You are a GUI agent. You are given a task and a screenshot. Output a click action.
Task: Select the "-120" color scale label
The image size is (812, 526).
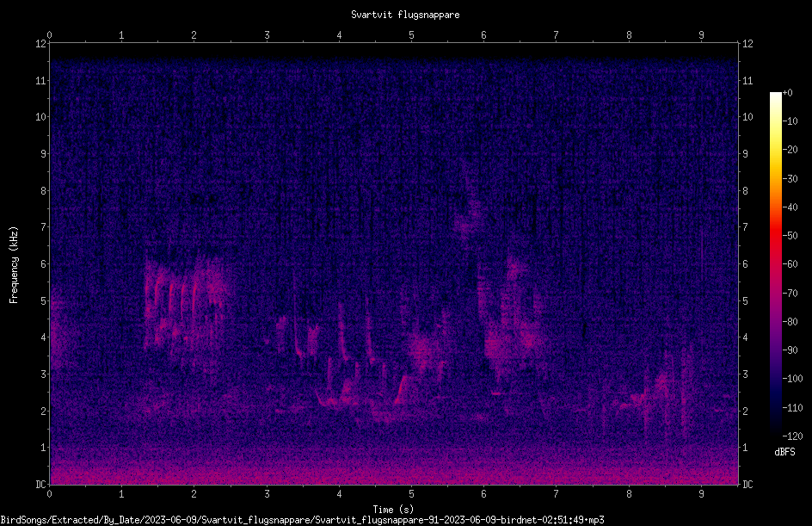pos(792,436)
